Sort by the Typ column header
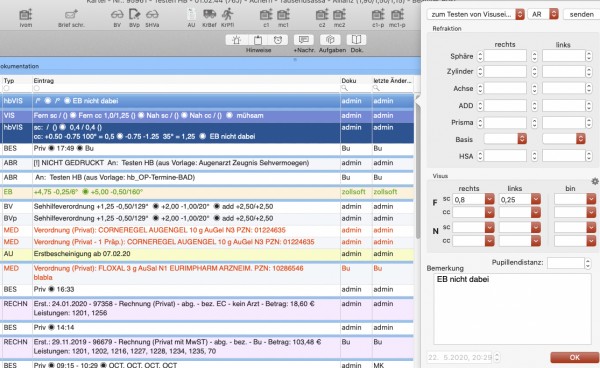Viewport: 600px width, 368px height. [x=17, y=81]
